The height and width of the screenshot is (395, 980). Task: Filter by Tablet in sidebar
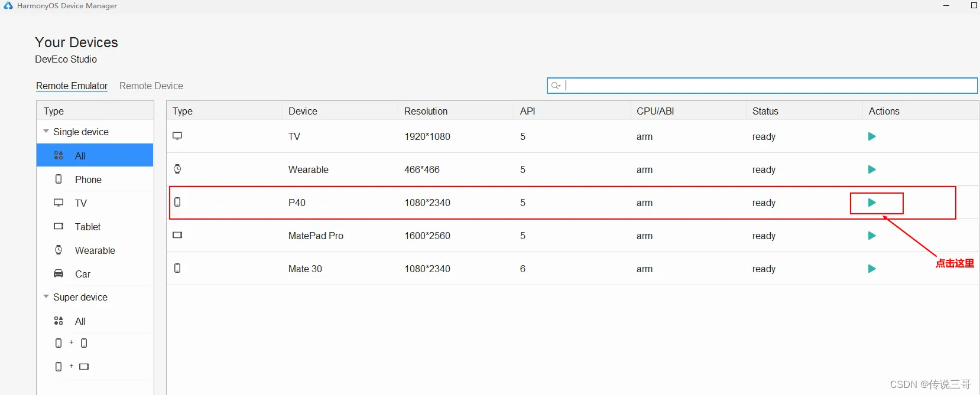coord(95,226)
